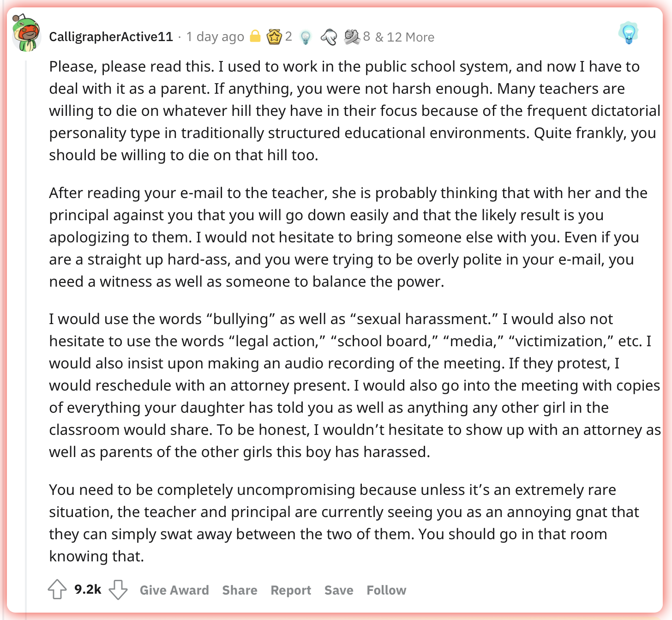This screenshot has width=672, height=620.
Task: Click the handshake award icon with count 8
Action: (352, 36)
